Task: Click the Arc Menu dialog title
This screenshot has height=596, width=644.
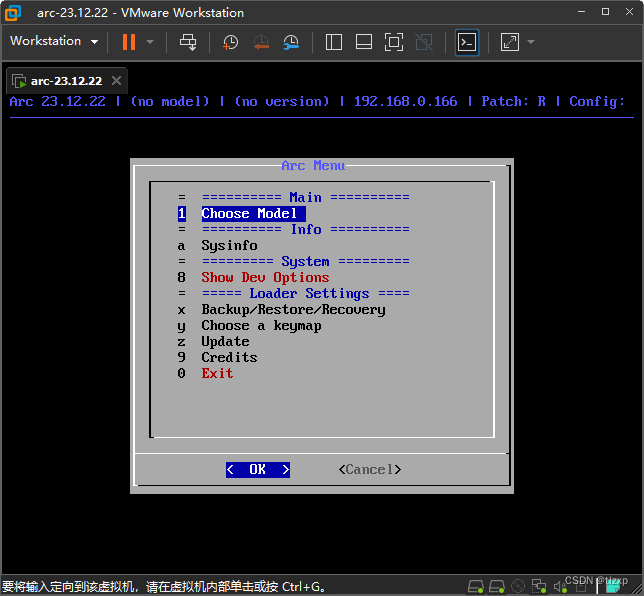Action: [313, 166]
